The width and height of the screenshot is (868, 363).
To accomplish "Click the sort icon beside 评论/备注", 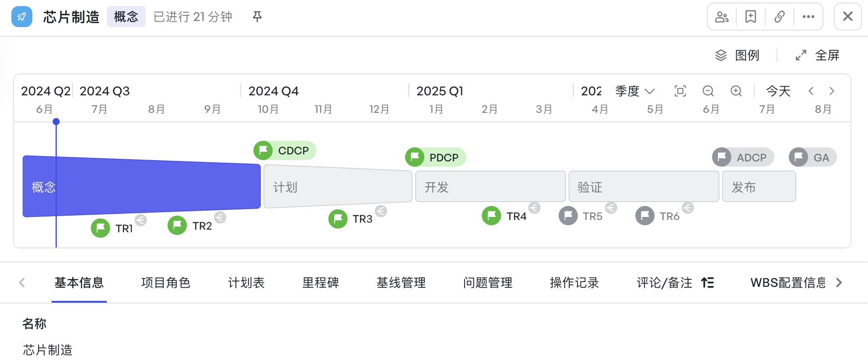I will click(707, 283).
